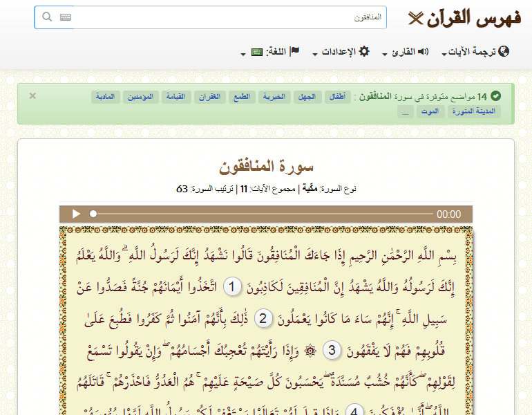532x415 pixels.
Task: Open the virtual keyboard icon in search box
Action: pyautogui.click(x=66, y=17)
